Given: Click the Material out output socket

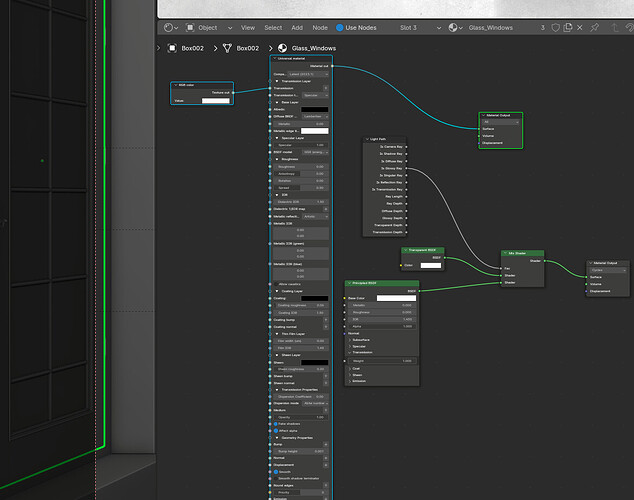Looking at the screenshot, I should 332,66.
